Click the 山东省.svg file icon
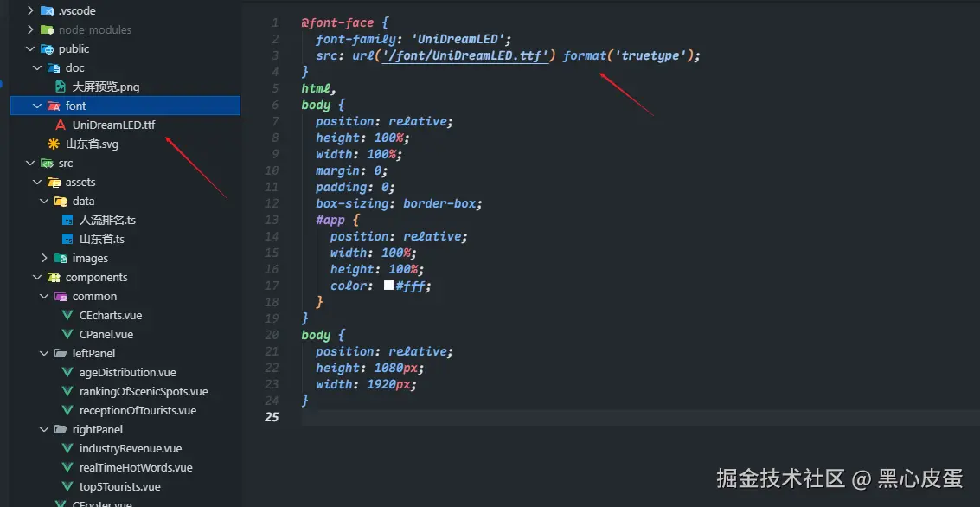980x507 pixels. coord(54,144)
